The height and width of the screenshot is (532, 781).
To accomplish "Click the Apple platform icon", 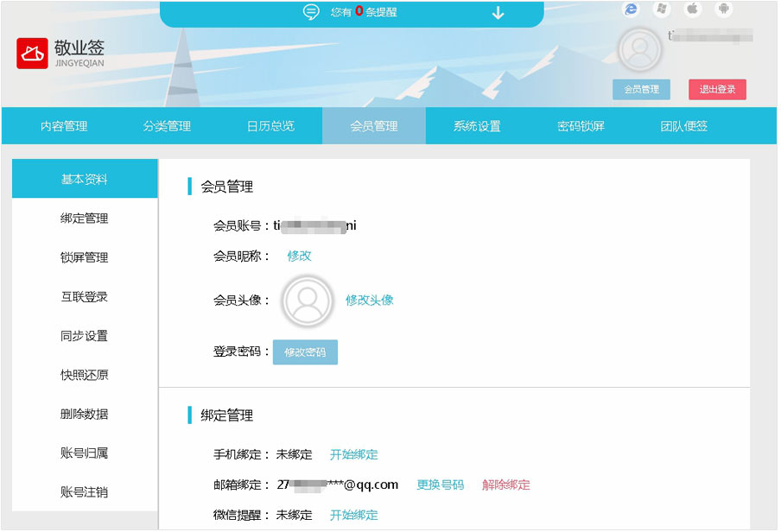I will (692, 9).
